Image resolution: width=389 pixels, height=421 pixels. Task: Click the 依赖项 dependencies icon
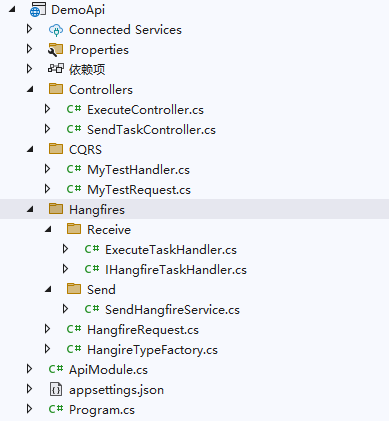[x=56, y=69]
